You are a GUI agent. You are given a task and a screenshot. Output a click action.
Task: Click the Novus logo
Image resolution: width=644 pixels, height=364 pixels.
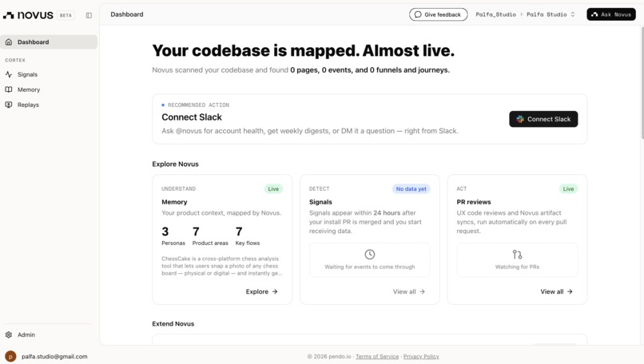[28, 15]
